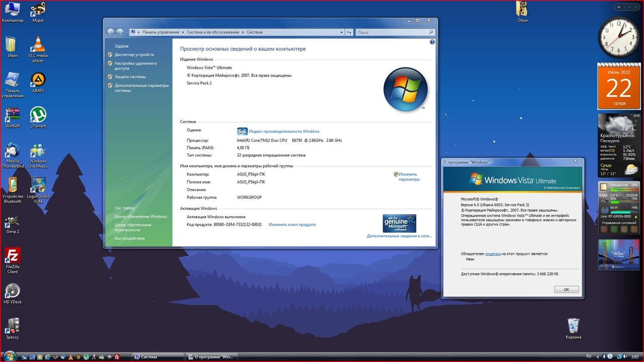
Task: Open the Обои folder on desktop
Action: [522, 12]
